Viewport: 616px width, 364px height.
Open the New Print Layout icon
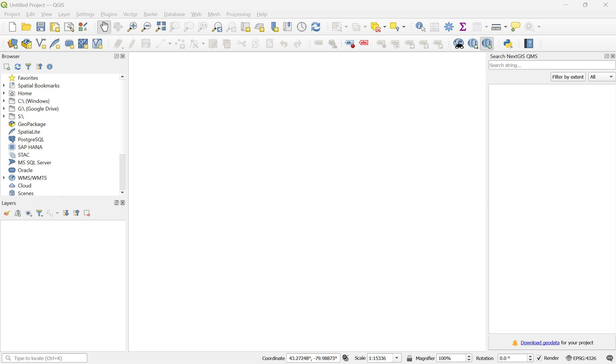pyautogui.click(x=55, y=27)
